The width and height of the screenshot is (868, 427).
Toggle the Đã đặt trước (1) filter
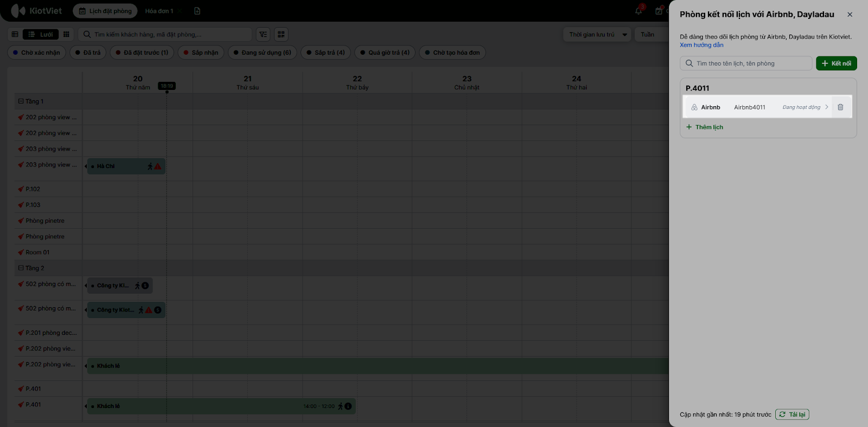[142, 53]
